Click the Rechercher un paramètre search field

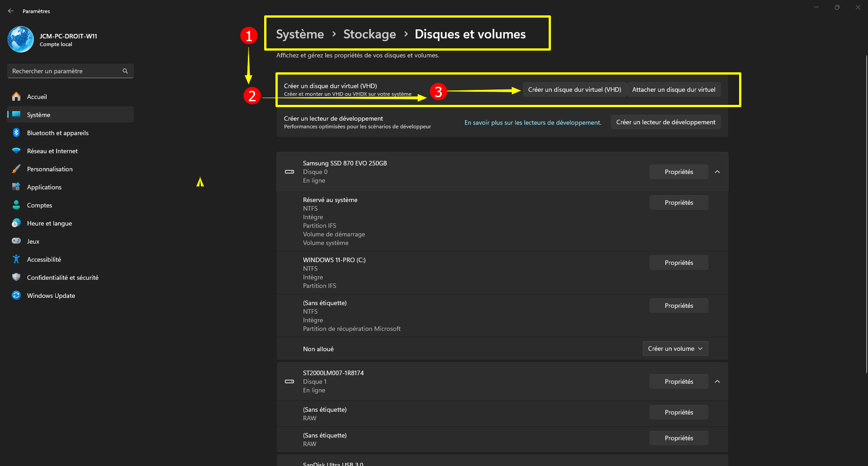pyautogui.click(x=66, y=71)
